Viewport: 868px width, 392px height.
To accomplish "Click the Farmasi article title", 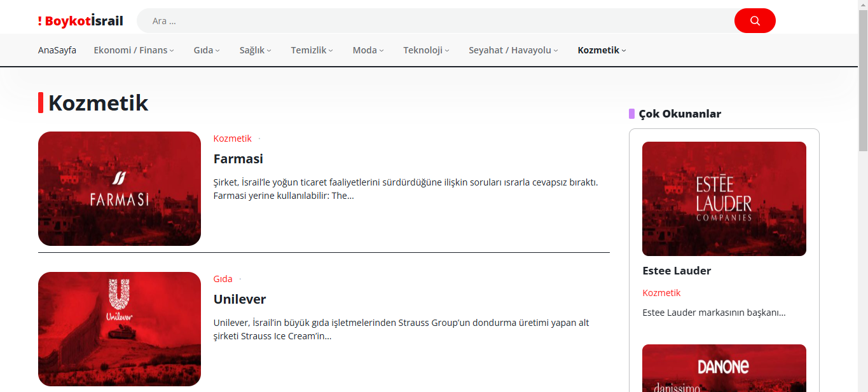I will pyautogui.click(x=238, y=159).
